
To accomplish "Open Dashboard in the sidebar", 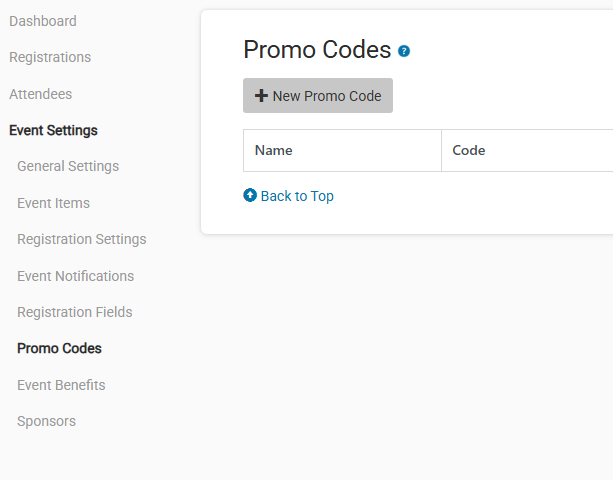I will tap(43, 21).
